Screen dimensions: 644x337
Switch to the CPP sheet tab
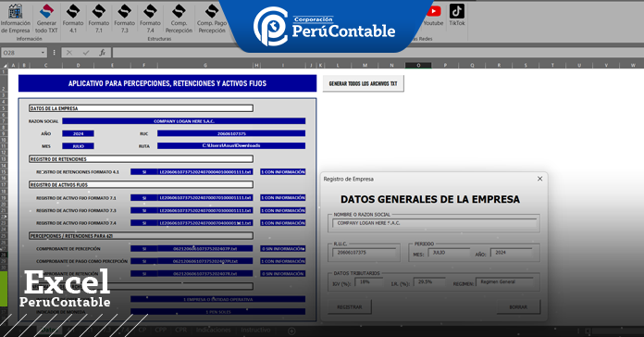(161, 330)
